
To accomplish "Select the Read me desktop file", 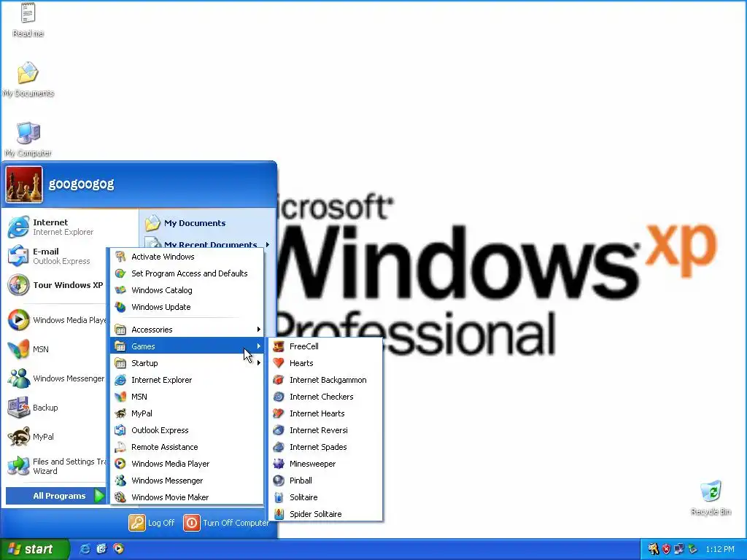I will 28,20.
